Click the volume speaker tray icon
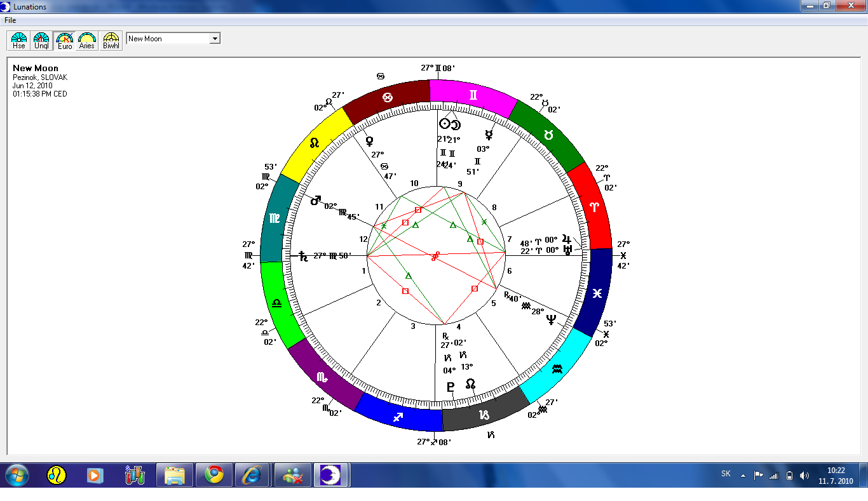Image resolution: width=868 pixels, height=501 pixels. (804, 475)
